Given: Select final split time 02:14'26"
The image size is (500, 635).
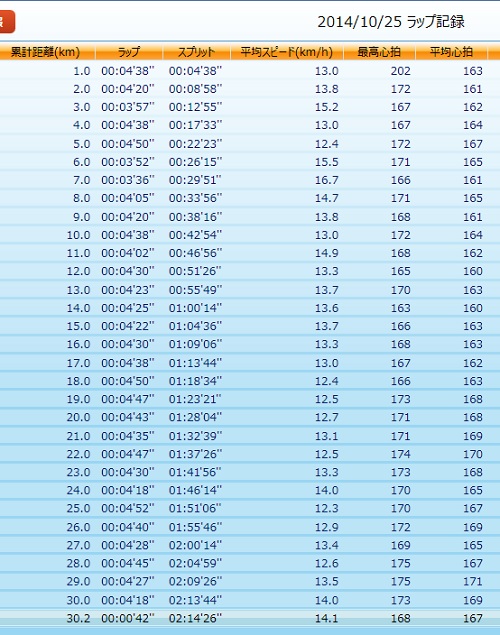Looking at the screenshot, I should coord(195,618).
